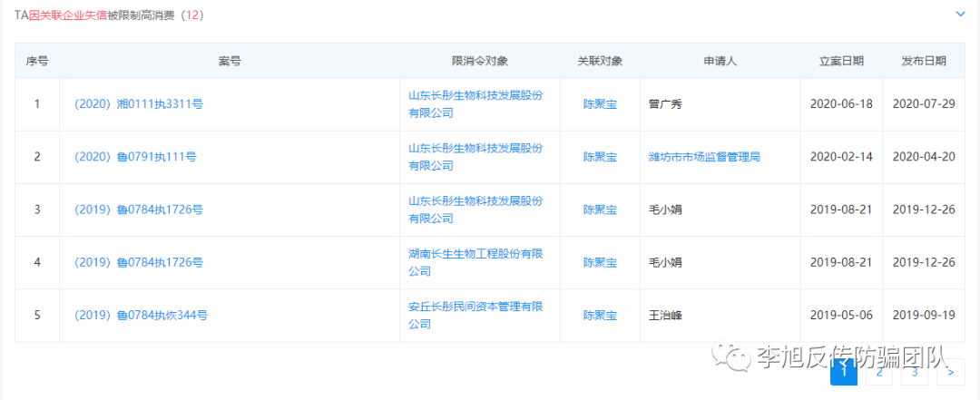Viewport: 980px width, 400px height.
Task: Collapse the 限制高消费 section with the chevron
Action: [960, 14]
